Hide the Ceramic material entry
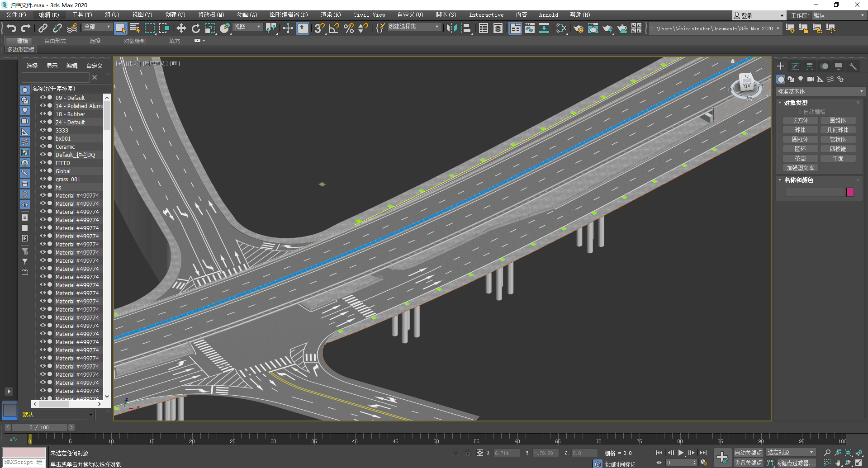The width and height of the screenshot is (868, 468). [43, 147]
